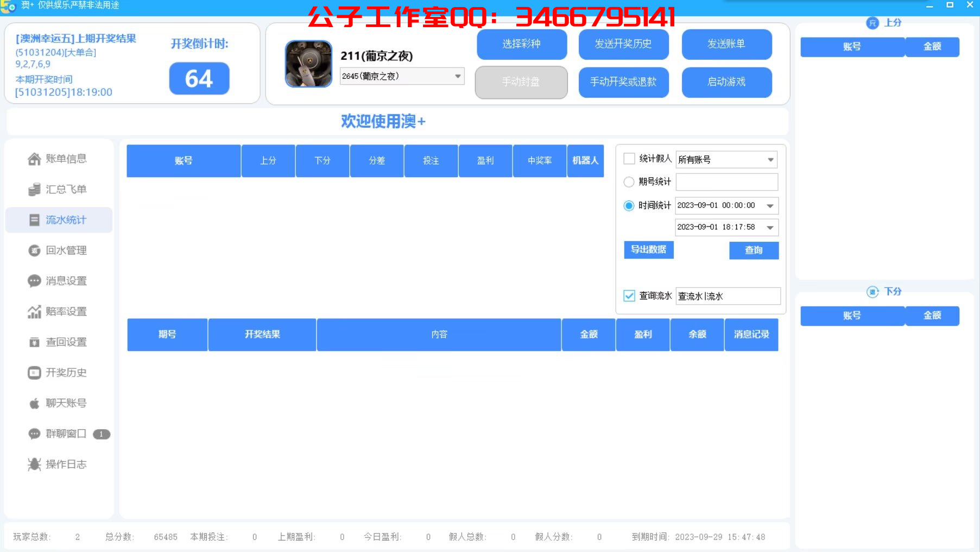The width and height of the screenshot is (980, 552).
Task: Select 回水管理 in sidebar
Action: click(x=59, y=250)
